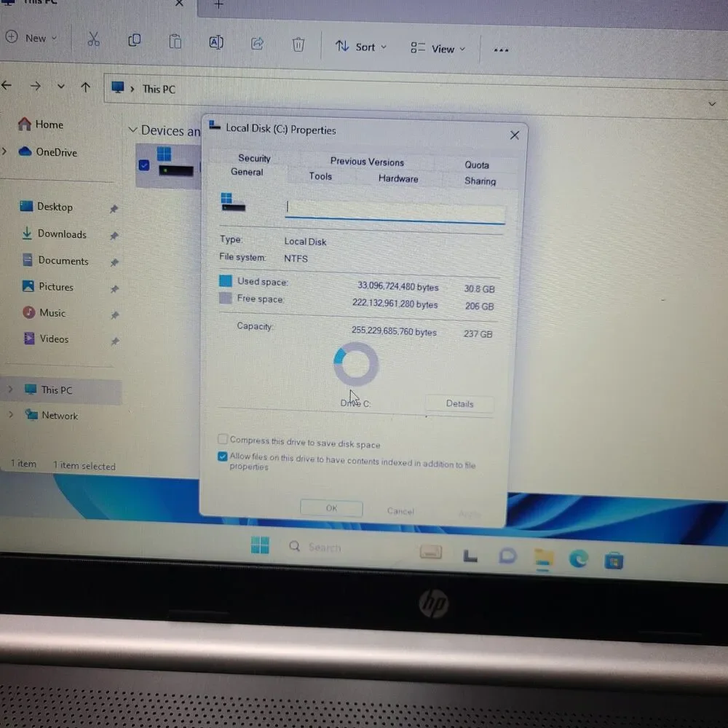Click the drive usage donut chart
This screenshot has width=728, height=728.
[356, 365]
